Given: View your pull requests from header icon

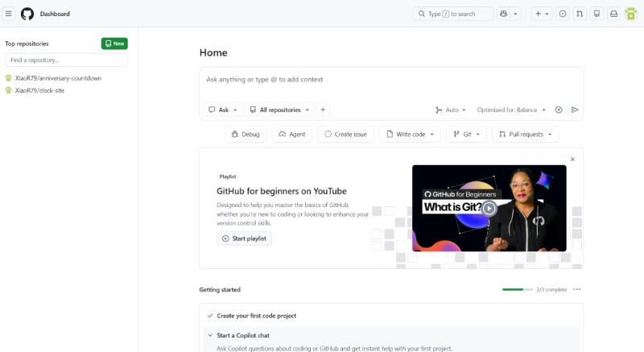Looking at the screenshot, I should (x=580, y=14).
